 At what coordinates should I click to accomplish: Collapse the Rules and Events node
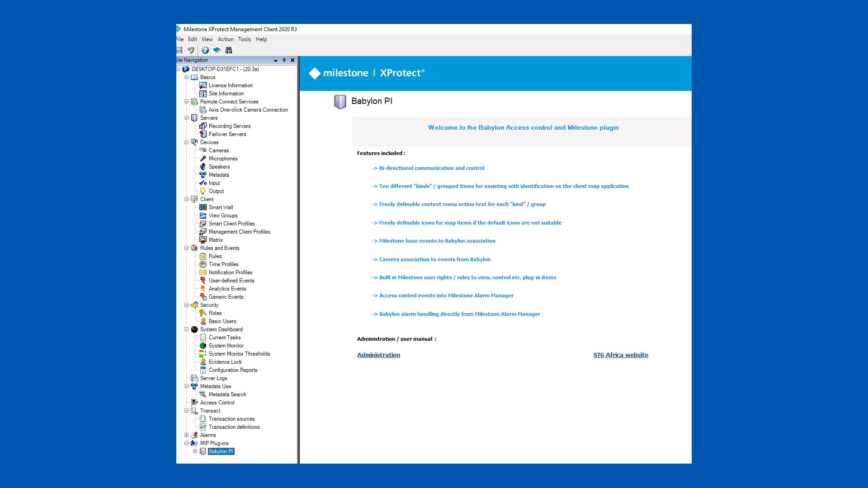186,248
